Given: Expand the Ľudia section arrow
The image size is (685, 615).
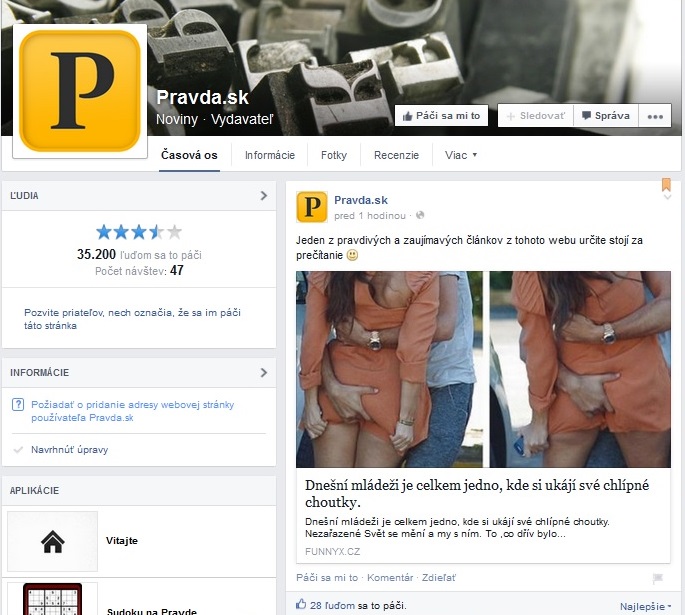Looking at the screenshot, I should coord(263,196).
